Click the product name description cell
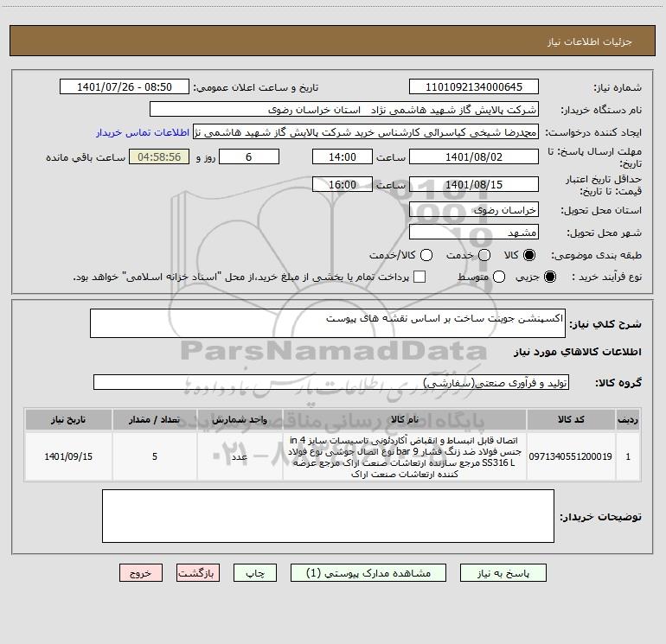The height and width of the screenshot is (644, 666). coord(405,456)
